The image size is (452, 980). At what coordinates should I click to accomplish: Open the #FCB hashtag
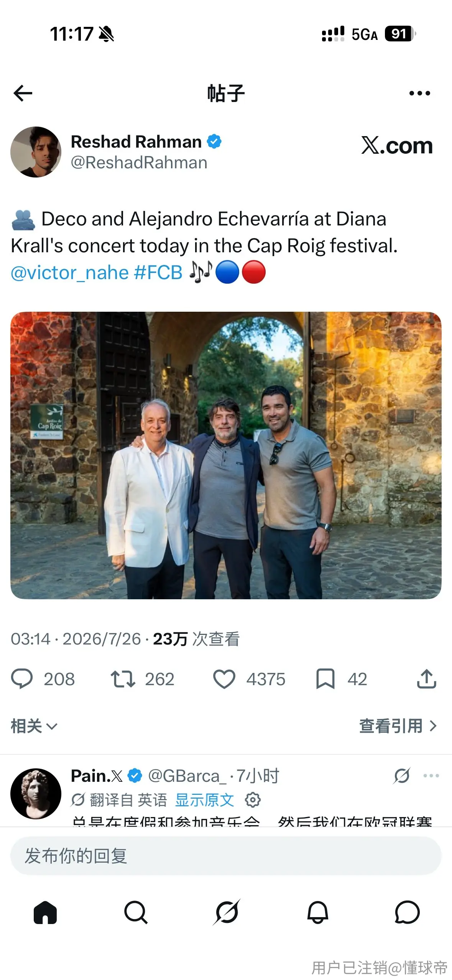coord(158,273)
